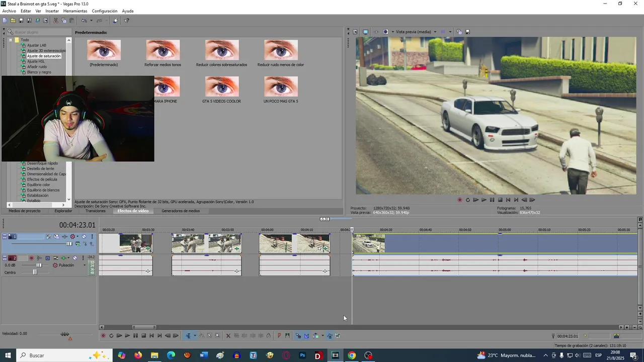This screenshot has width=644, height=362.
Task: Click the Buscar plugins search field
Action: click(x=39, y=32)
